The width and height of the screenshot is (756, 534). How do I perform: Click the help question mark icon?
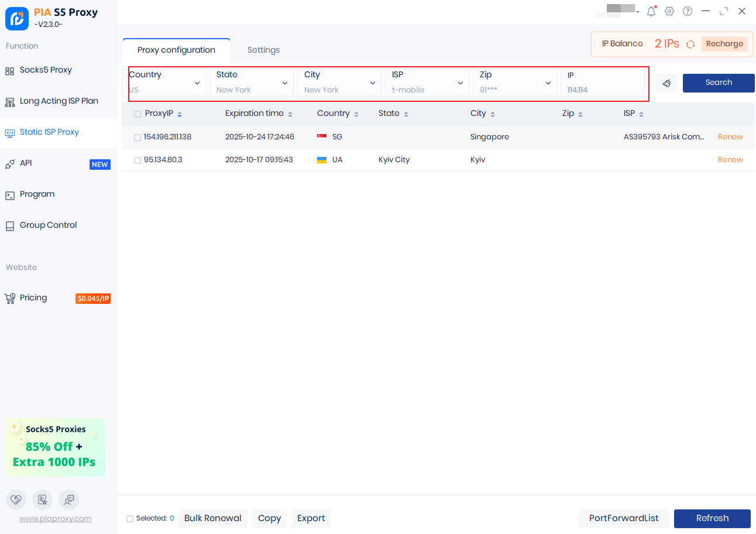pyautogui.click(x=688, y=11)
